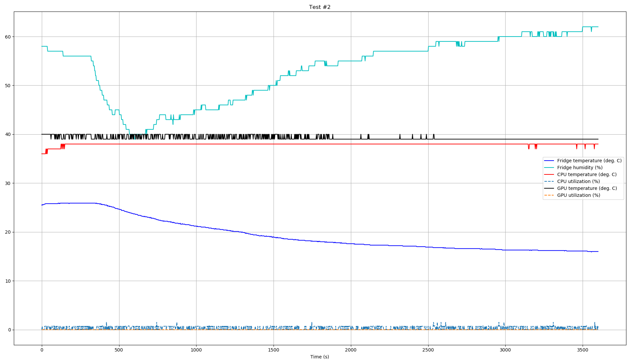Image resolution: width=632 pixels, height=364 pixels.
Task: Click the 3500 tick label on x-axis
Action: tap(582, 350)
